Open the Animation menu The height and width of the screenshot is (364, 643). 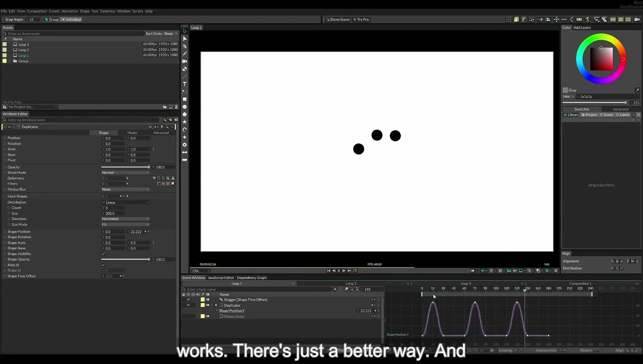coord(70,11)
